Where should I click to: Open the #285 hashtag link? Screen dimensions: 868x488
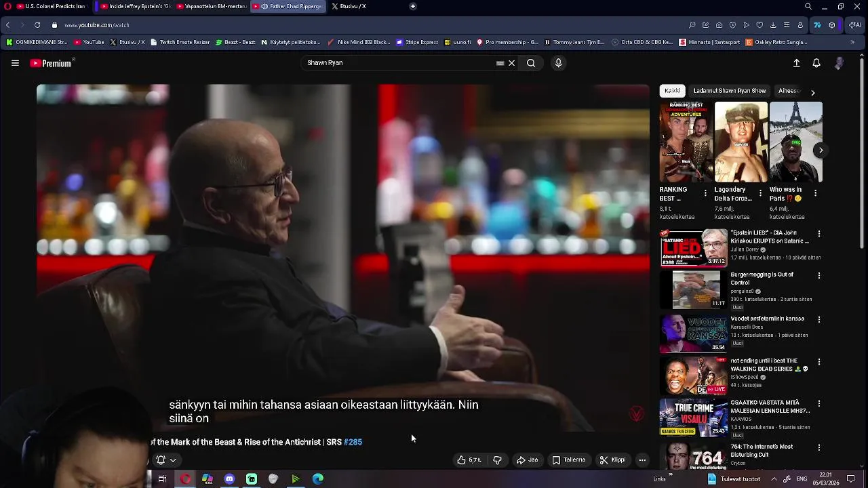[x=353, y=442]
